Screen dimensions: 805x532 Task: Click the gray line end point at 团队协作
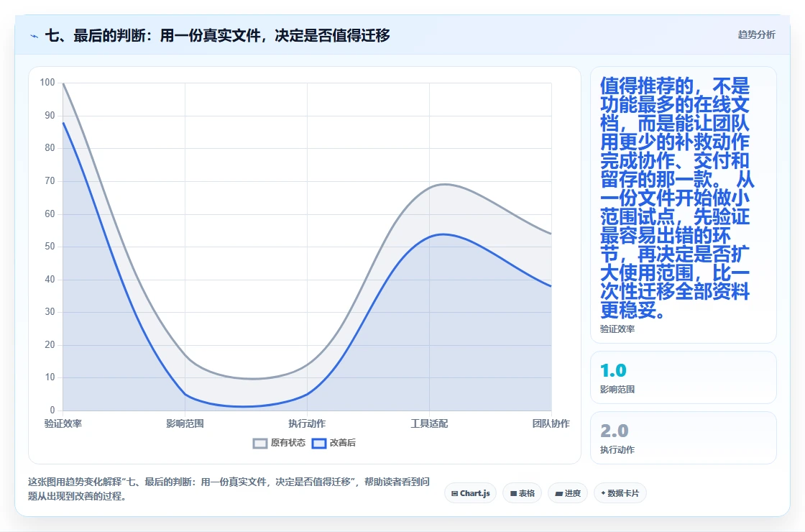point(551,234)
